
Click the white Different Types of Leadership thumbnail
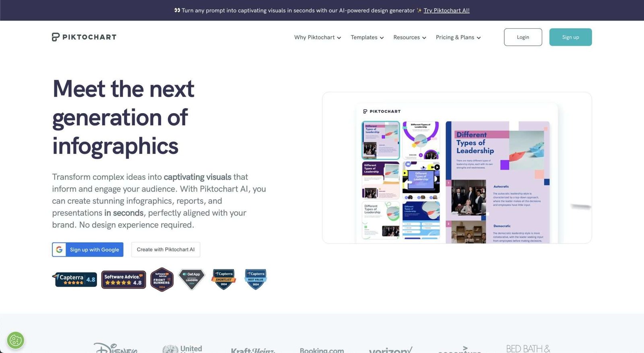click(381, 220)
